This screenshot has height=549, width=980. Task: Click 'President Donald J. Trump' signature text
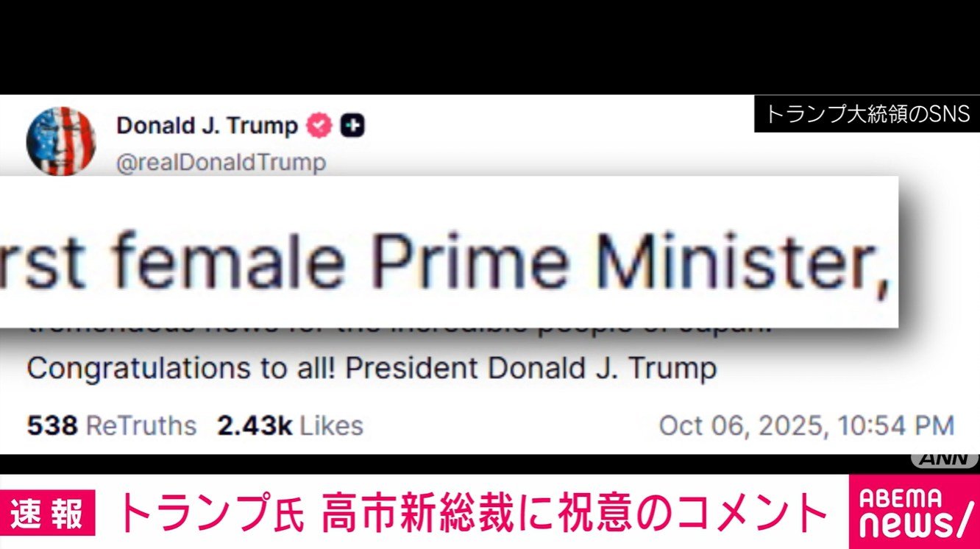[x=531, y=369]
